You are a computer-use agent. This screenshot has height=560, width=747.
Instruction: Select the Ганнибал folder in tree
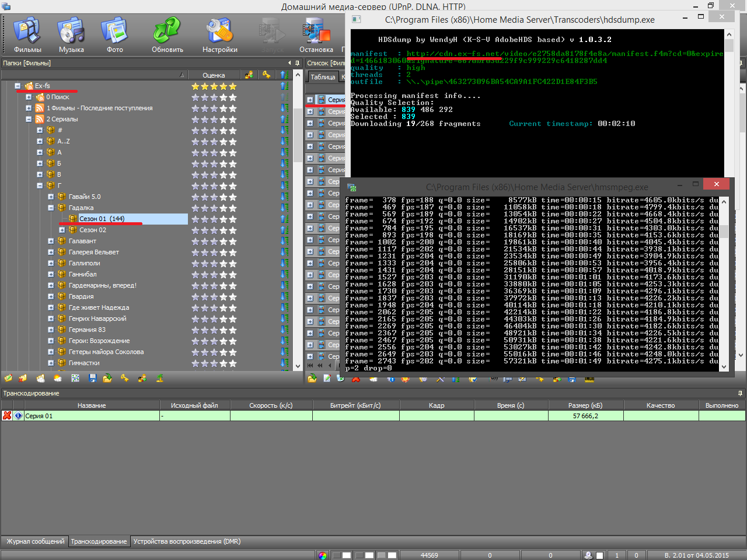coord(83,274)
